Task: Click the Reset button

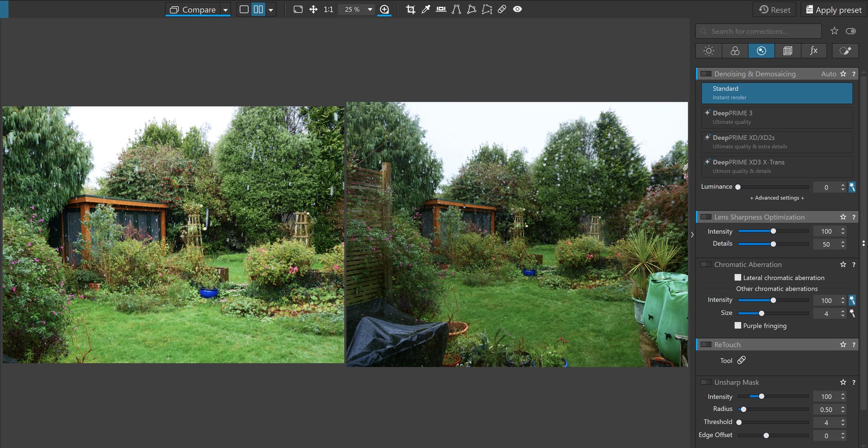Action: pos(775,9)
